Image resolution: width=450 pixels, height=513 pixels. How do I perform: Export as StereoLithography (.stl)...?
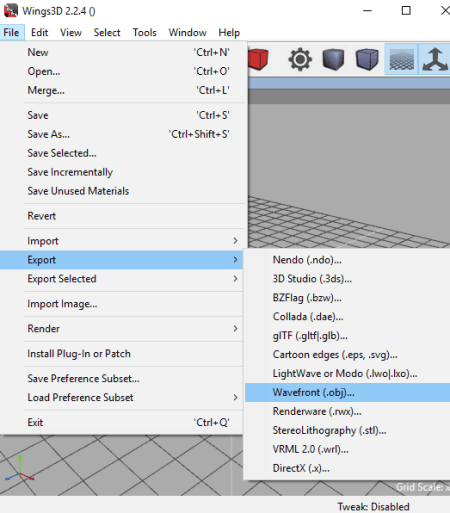pos(347,430)
